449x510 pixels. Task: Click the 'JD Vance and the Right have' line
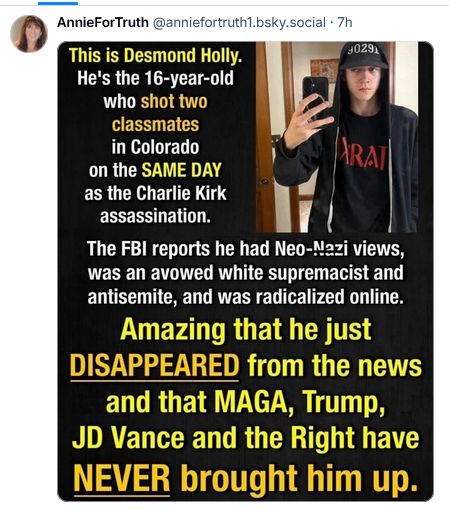tap(246, 438)
